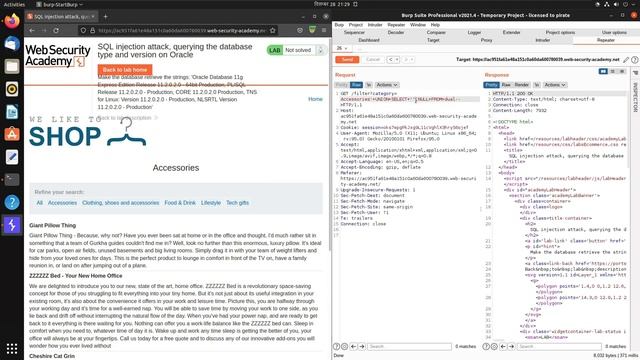Select top-bottom Request/Response layout
Viewport: 640px width, 360px height.
pos(613,71)
